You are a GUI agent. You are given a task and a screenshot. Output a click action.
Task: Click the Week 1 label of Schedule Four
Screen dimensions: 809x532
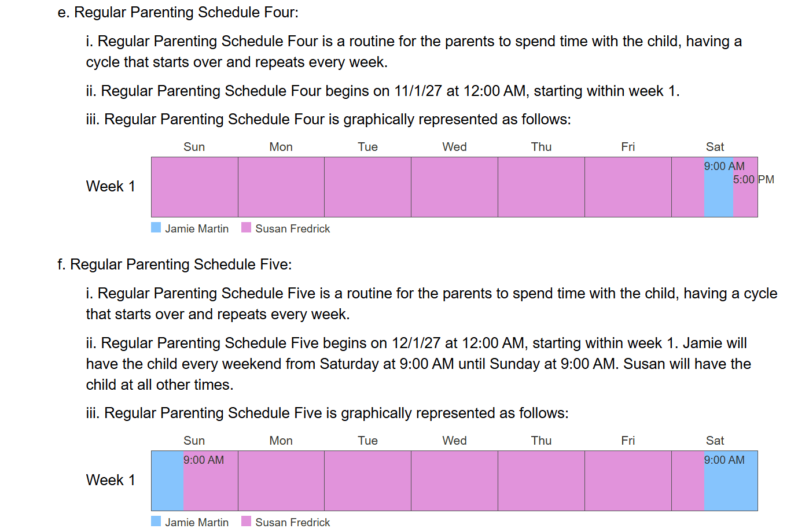click(111, 186)
